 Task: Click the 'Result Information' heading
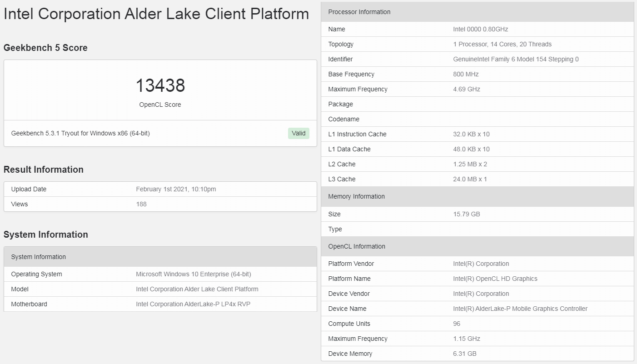click(44, 170)
